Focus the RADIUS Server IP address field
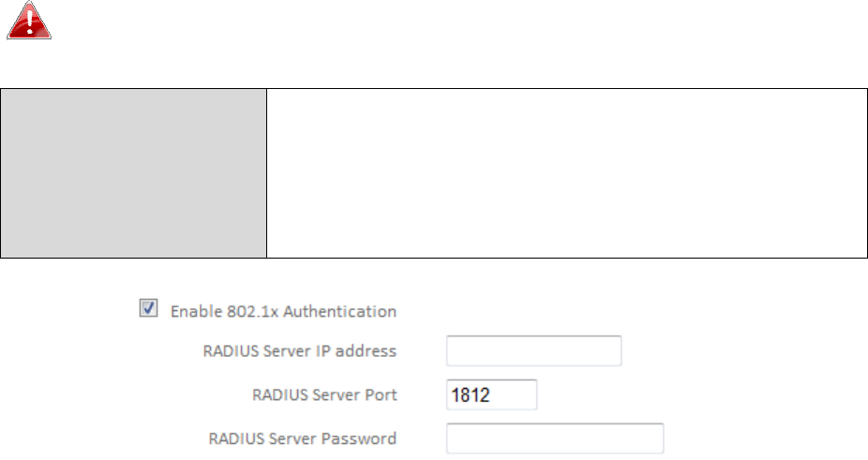The width and height of the screenshot is (868, 460). (533, 350)
